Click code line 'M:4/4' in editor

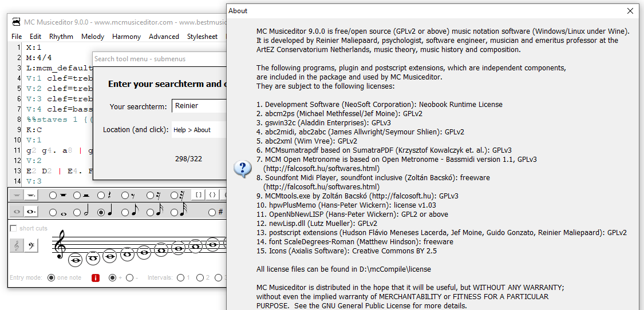pos(39,58)
